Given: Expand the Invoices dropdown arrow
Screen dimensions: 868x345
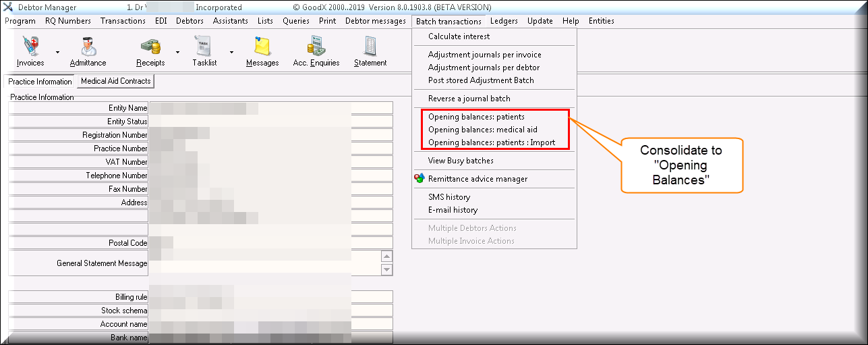Looking at the screenshot, I should pyautogui.click(x=57, y=52).
